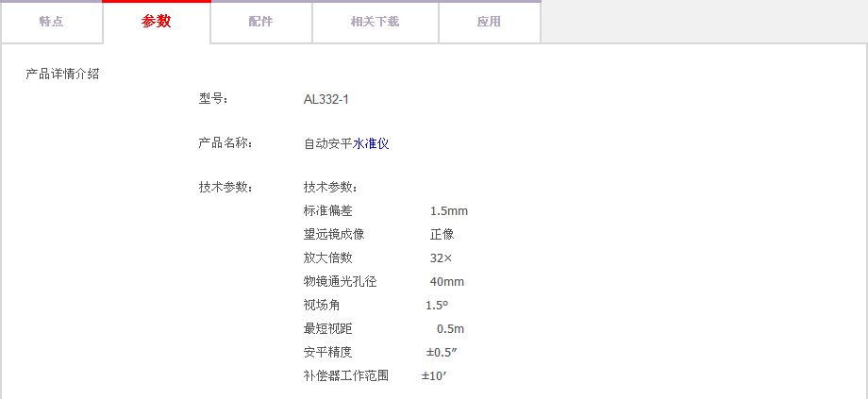Click the 最短视距 row label
The image size is (868, 399).
[x=327, y=328]
